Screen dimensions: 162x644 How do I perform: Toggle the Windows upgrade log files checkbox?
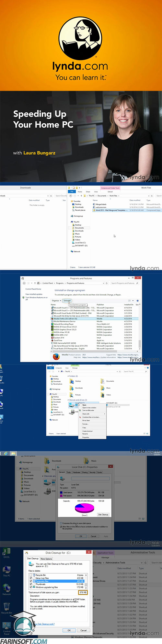31,587
